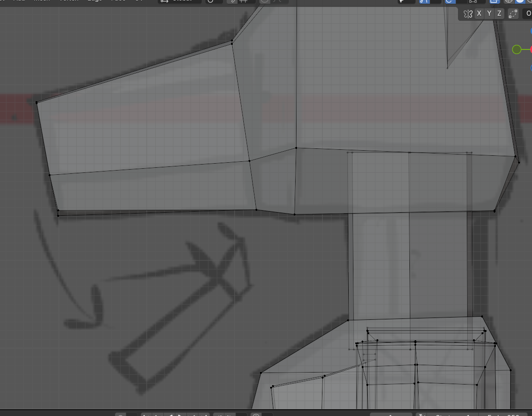Switch to wireframe viewport shading
This screenshot has width=532, height=416.
tap(508, 1)
